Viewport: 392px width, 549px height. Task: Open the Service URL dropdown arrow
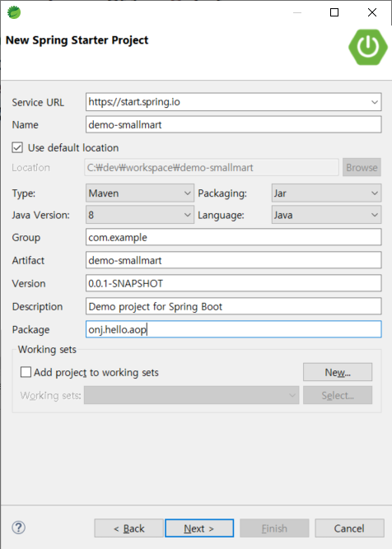click(374, 102)
